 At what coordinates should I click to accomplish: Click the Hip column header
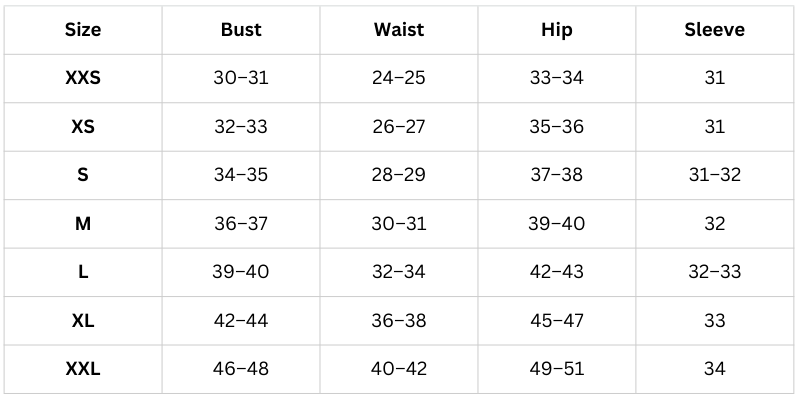(x=556, y=30)
